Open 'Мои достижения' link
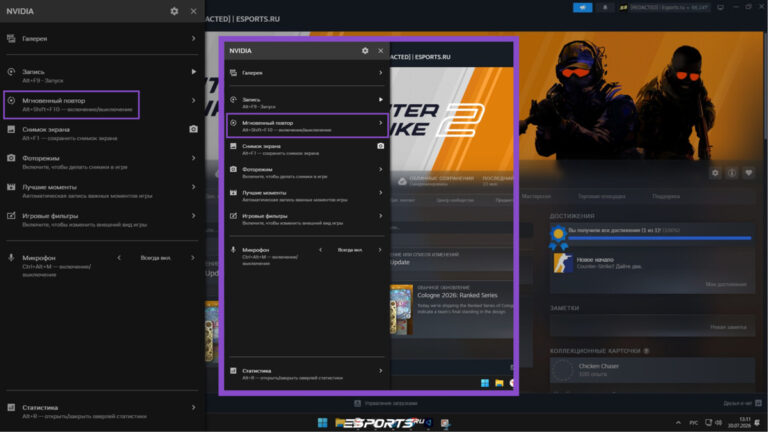 point(726,285)
